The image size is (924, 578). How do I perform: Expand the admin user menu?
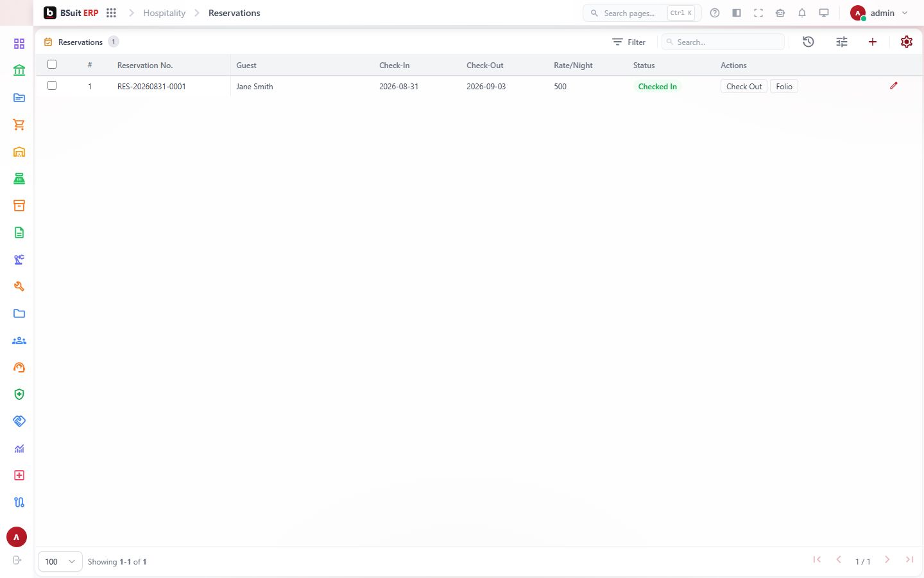click(x=879, y=13)
